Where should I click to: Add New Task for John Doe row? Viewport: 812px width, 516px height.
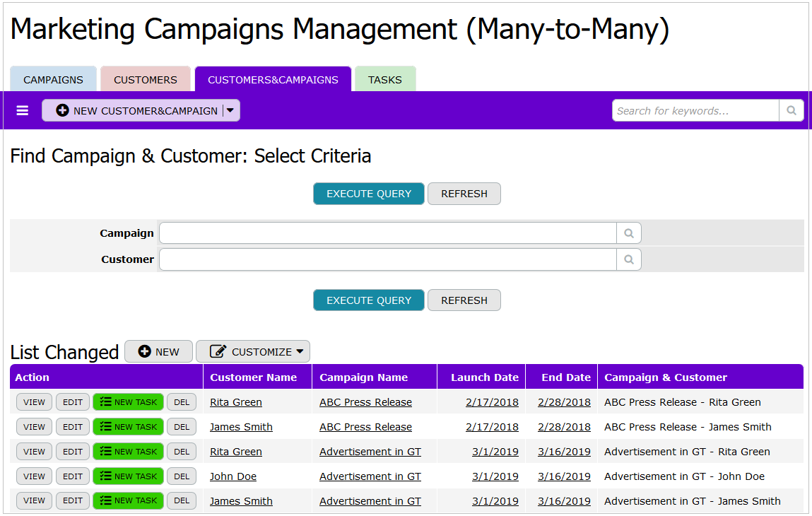coord(128,476)
